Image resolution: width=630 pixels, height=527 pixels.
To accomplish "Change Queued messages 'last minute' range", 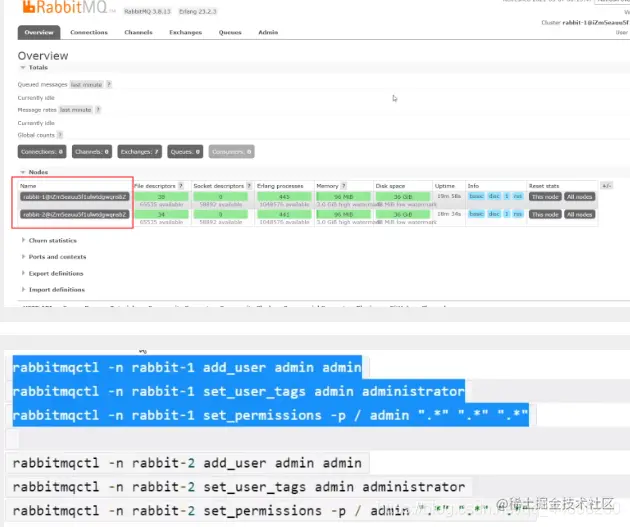I will click(86, 85).
